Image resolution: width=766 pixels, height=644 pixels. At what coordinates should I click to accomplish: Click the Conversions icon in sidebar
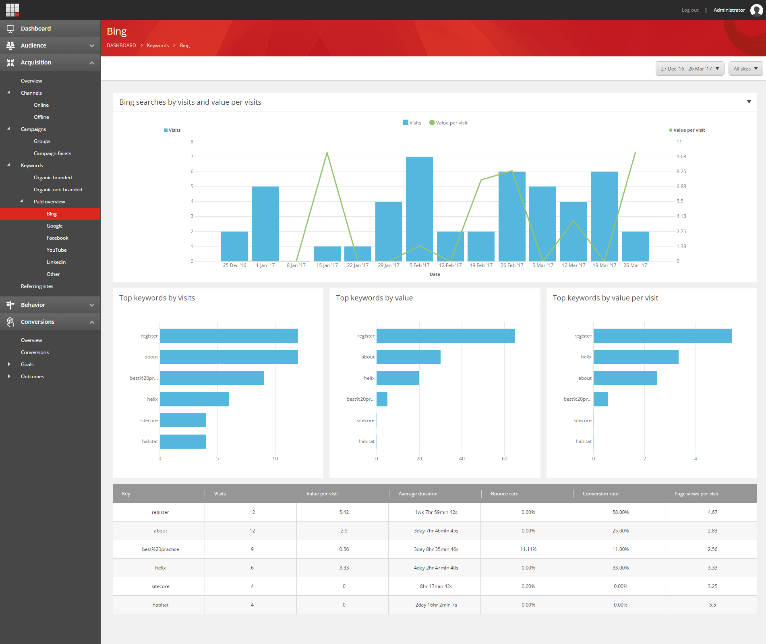tap(10, 322)
